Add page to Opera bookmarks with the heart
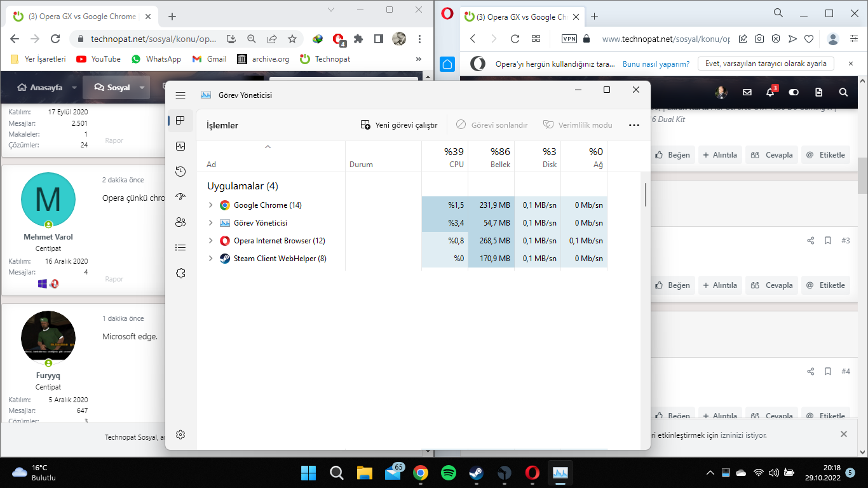The height and width of the screenshot is (488, 868). 809,39
